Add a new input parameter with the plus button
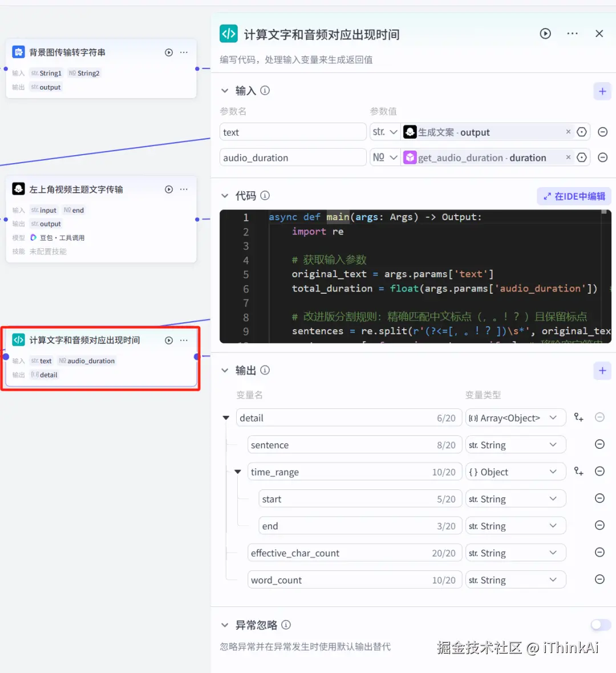616x673 pixels. click(x=602, y=91)
